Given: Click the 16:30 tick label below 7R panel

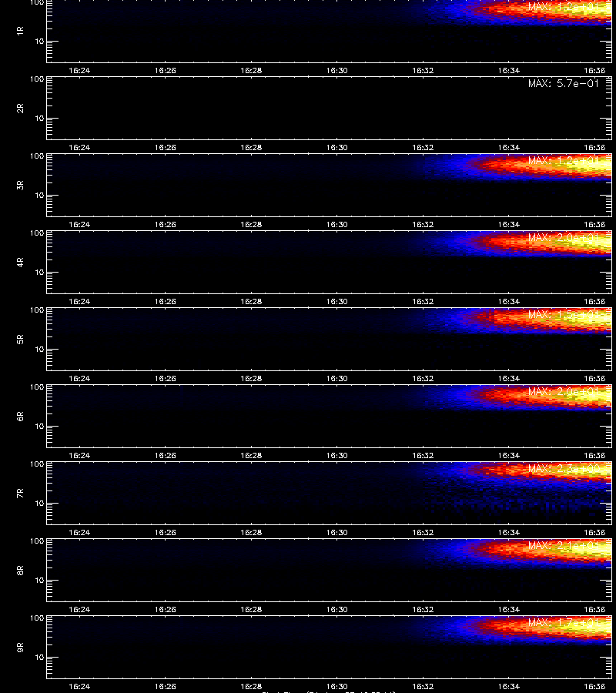Looking at the screenshot, I should coord(337,533).
